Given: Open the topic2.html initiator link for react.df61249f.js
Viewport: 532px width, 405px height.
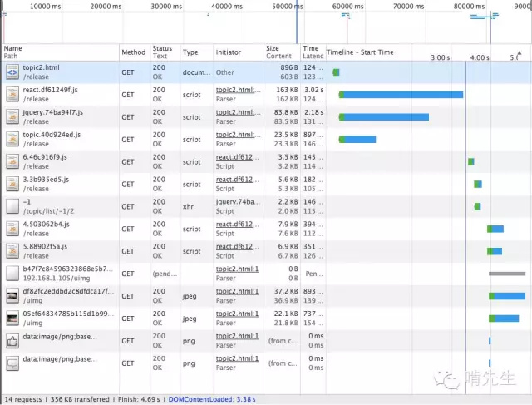Looking at the screenshot, I should pyautogui.click(x=239, y=90).
